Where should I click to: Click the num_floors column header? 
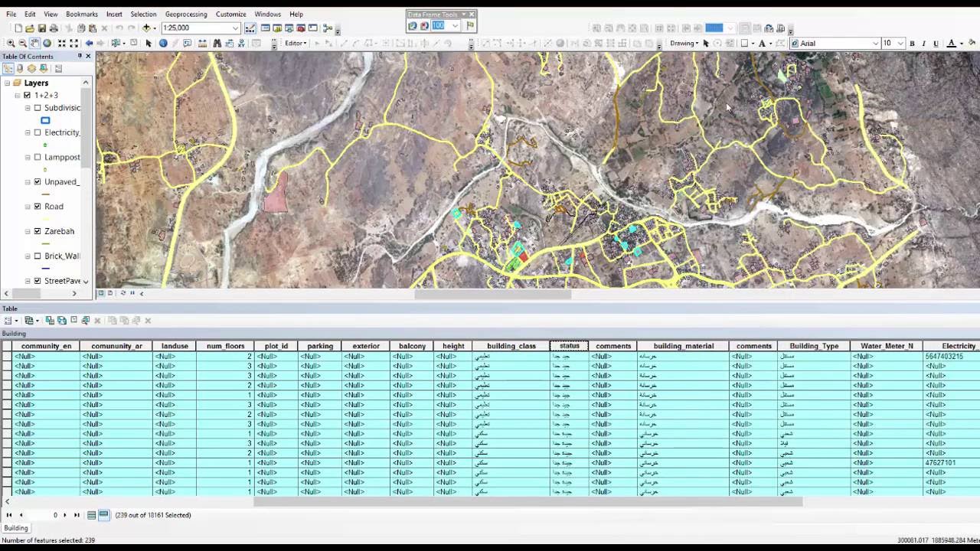point(225,346)
